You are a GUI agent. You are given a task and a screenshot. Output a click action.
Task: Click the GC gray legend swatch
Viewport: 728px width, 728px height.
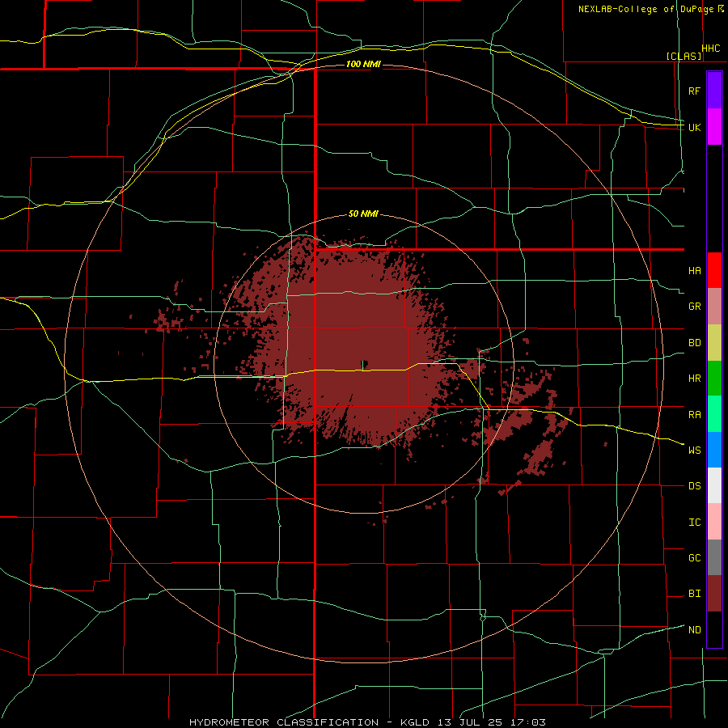[x=714, y=557]
